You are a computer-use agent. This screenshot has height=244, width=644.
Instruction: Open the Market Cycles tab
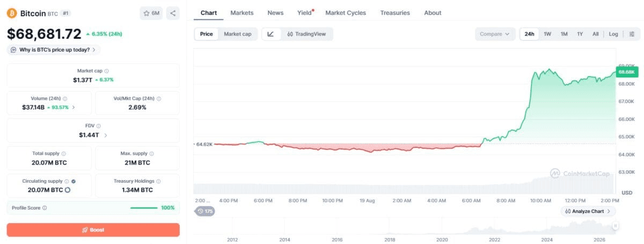point(346,13)
